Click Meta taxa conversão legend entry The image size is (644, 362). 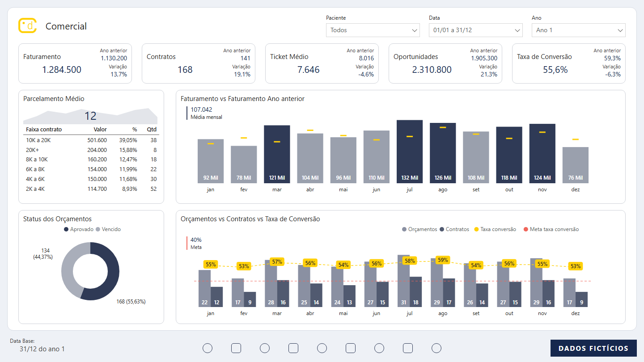click(x=551, y=229)
